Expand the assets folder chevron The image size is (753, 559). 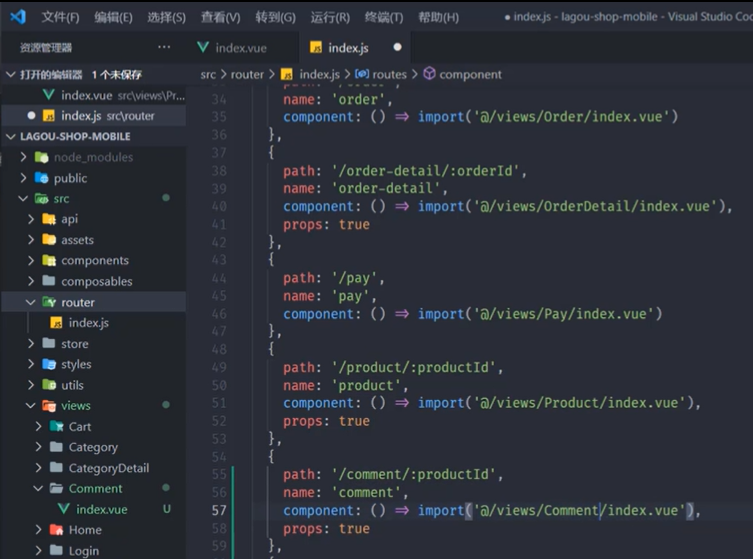pyautogui.click(x=31, y=240)
